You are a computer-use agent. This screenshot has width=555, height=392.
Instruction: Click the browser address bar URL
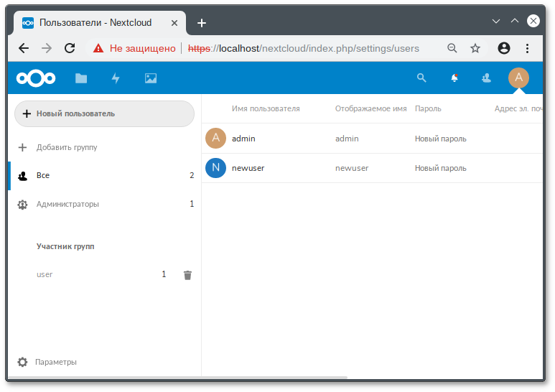(303, 48)
